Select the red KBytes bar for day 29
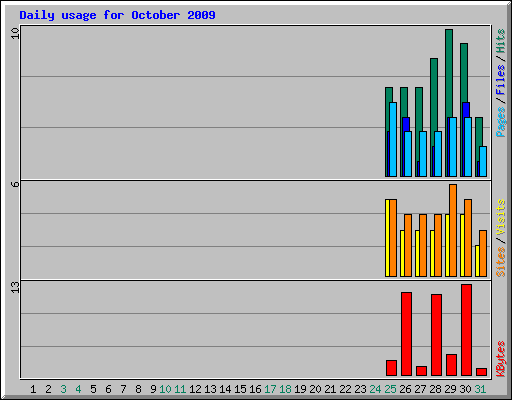 451,365
